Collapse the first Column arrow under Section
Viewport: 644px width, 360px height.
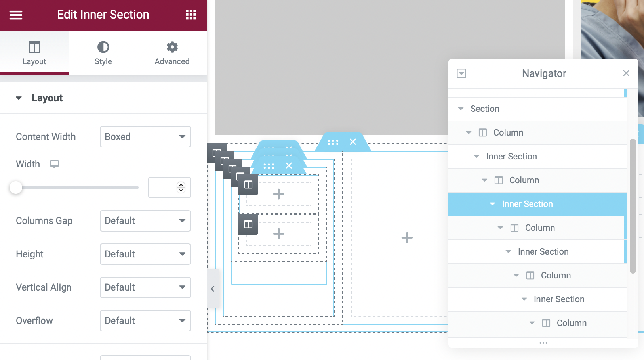[469, 133]
